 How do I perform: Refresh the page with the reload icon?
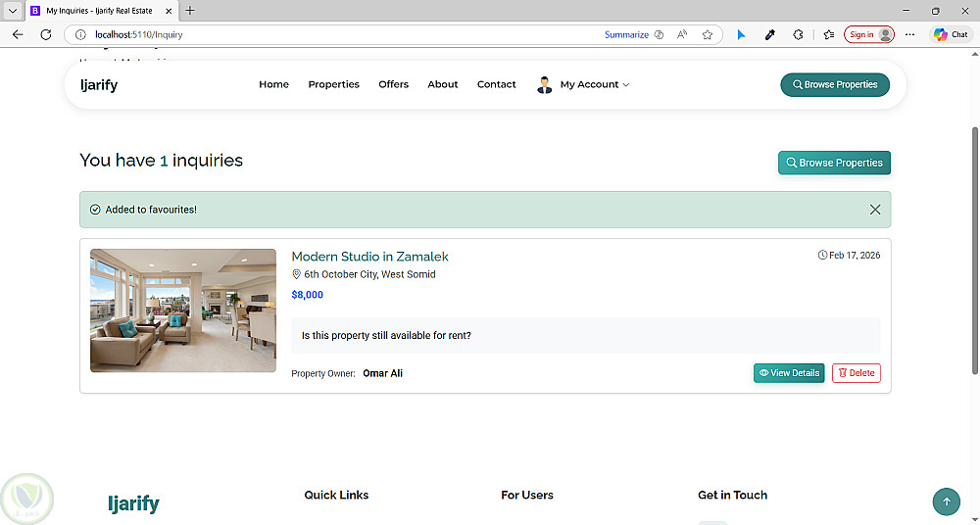tap(45, 34)
